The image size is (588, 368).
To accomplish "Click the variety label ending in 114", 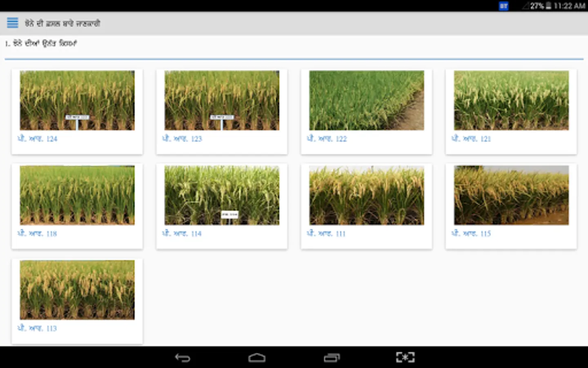I will click(x=182, y=233).
